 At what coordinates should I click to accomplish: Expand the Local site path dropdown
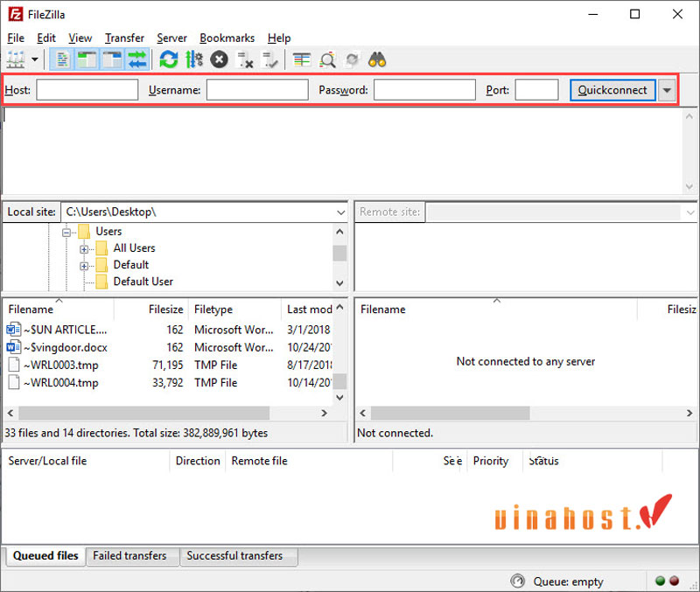[x=340, y=212]
